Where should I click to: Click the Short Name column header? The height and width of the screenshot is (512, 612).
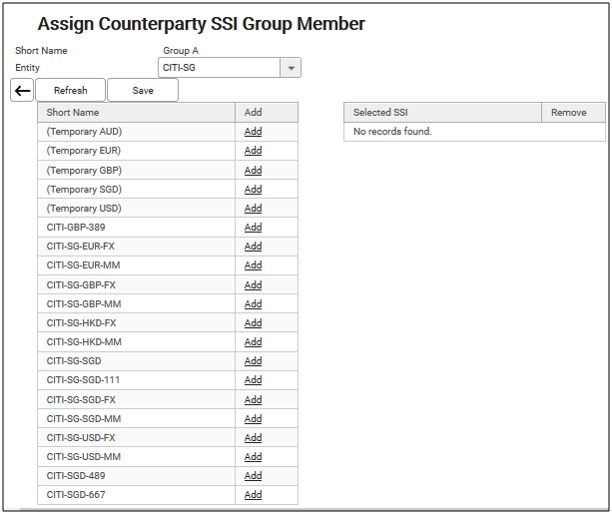136,113
